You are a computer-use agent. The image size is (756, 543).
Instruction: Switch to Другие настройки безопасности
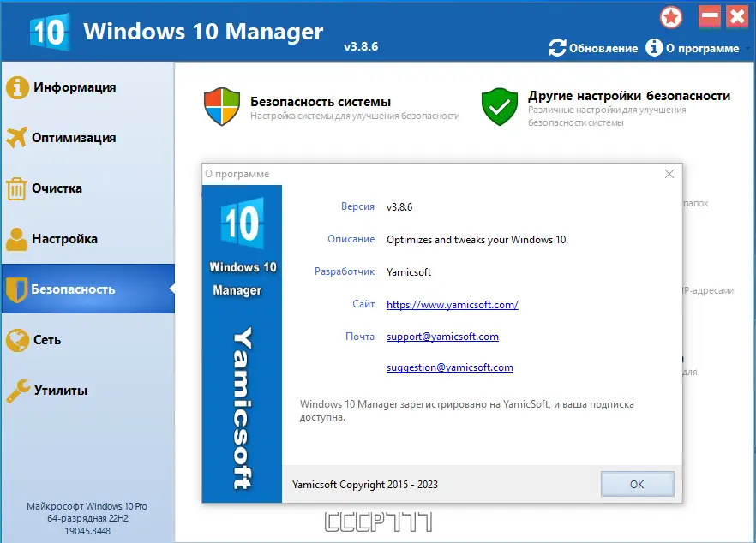(x=632, y=96)
